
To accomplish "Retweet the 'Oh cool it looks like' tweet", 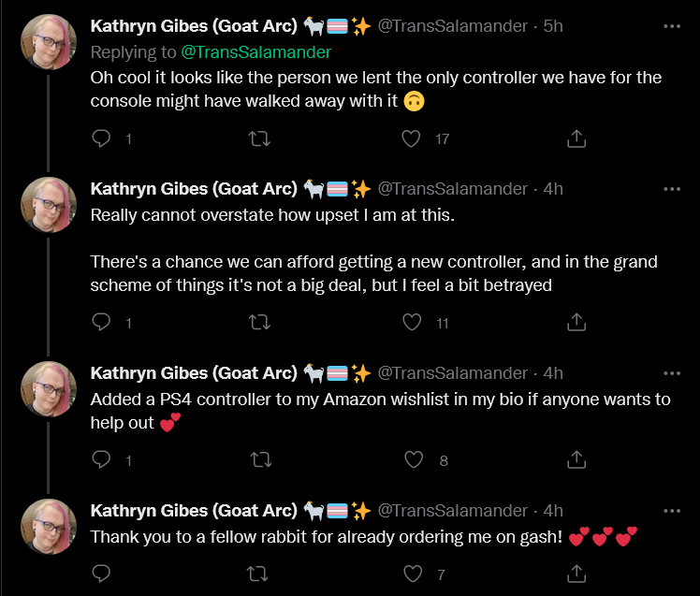I will [259, 138].
